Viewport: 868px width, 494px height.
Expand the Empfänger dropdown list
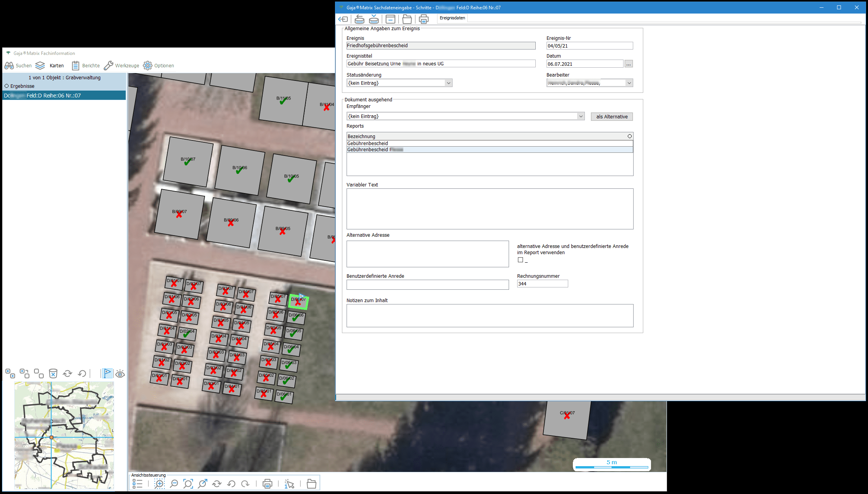(x=581, y=116)
